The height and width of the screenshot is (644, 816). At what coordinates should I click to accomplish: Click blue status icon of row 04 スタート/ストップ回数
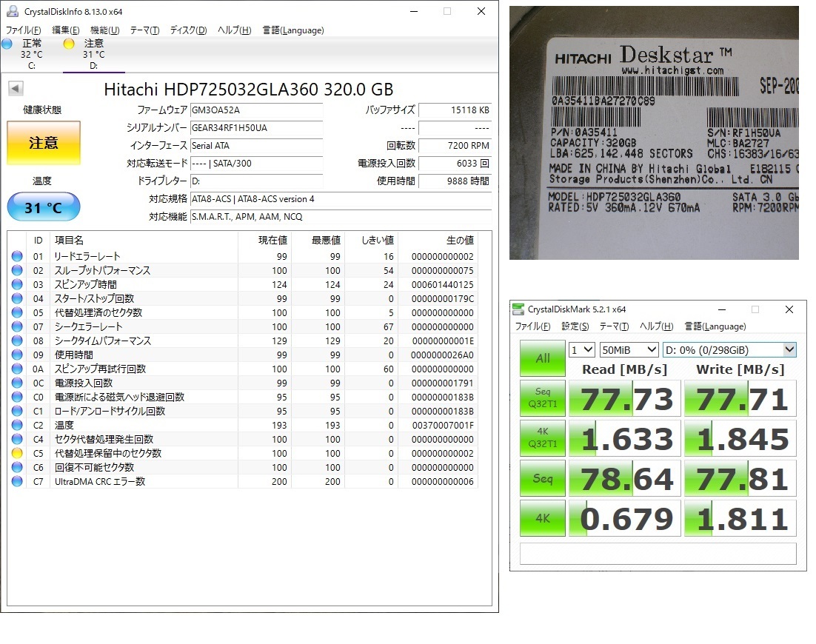(17, 298)
